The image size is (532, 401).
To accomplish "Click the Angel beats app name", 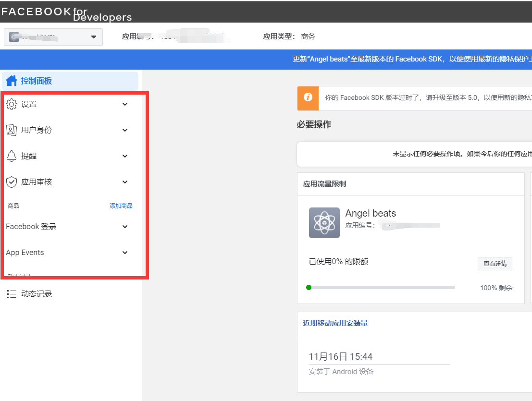I will 371,213.
